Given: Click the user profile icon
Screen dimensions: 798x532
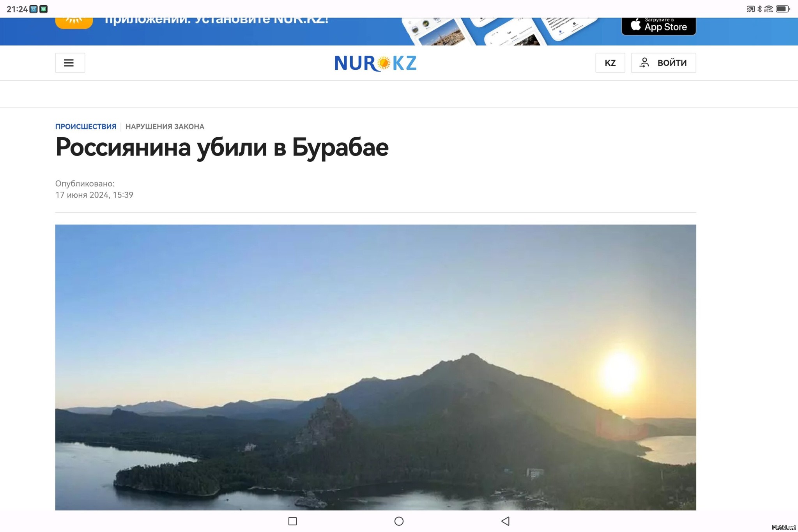Looking at the screenshot, I should coord(644,63).
